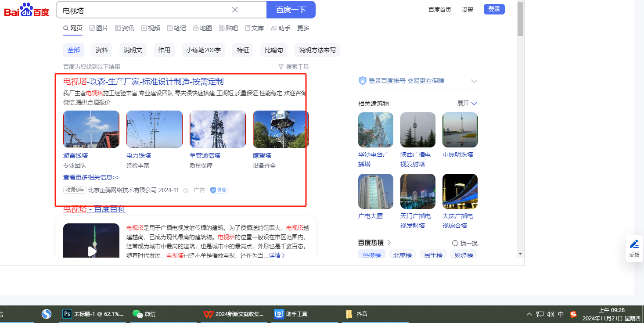Open the 广电大厦 thumbnail
Screen dimensions: 644x323
click(376, 191)
